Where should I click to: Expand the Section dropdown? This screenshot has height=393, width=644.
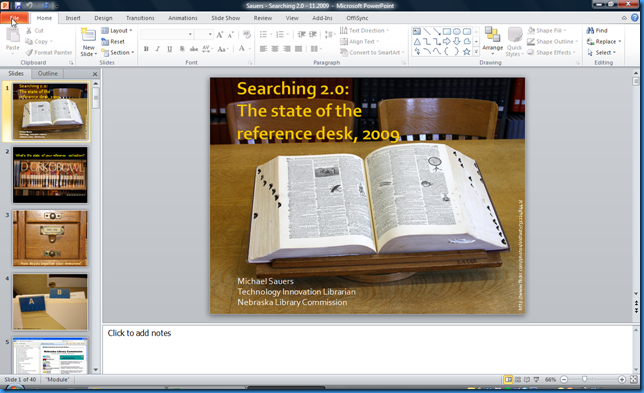118,53
